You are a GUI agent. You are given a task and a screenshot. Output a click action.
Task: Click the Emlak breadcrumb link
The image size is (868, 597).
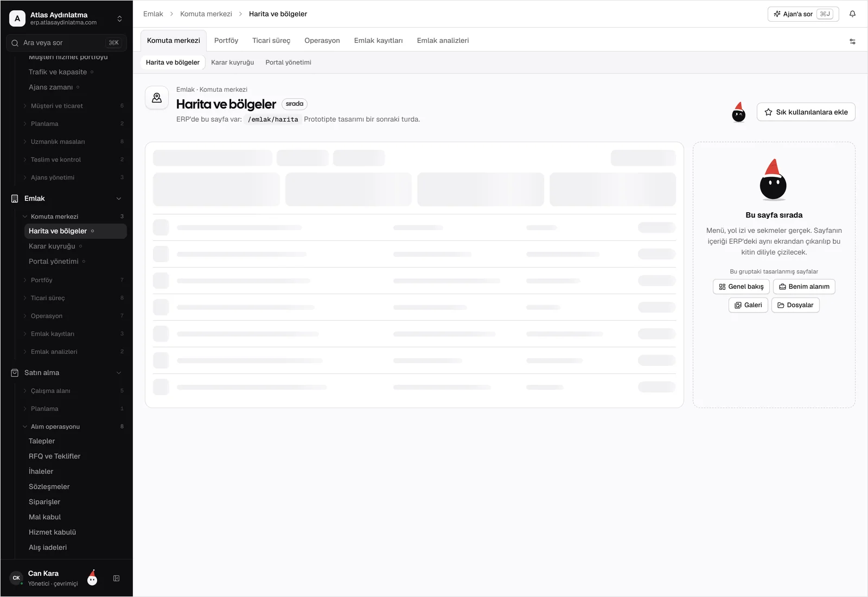(x=153, y=14)
